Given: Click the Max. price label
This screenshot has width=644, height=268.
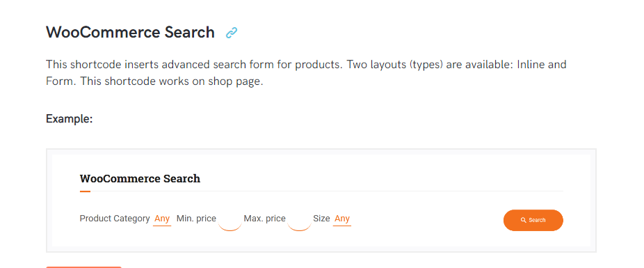Looking at the screenshot, I should coord(264,219).
